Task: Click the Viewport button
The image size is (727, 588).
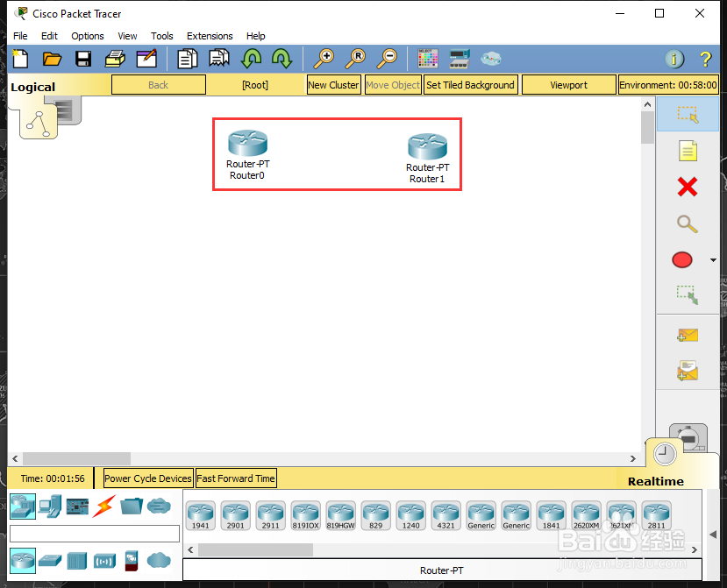Action: tap(569, 85)
